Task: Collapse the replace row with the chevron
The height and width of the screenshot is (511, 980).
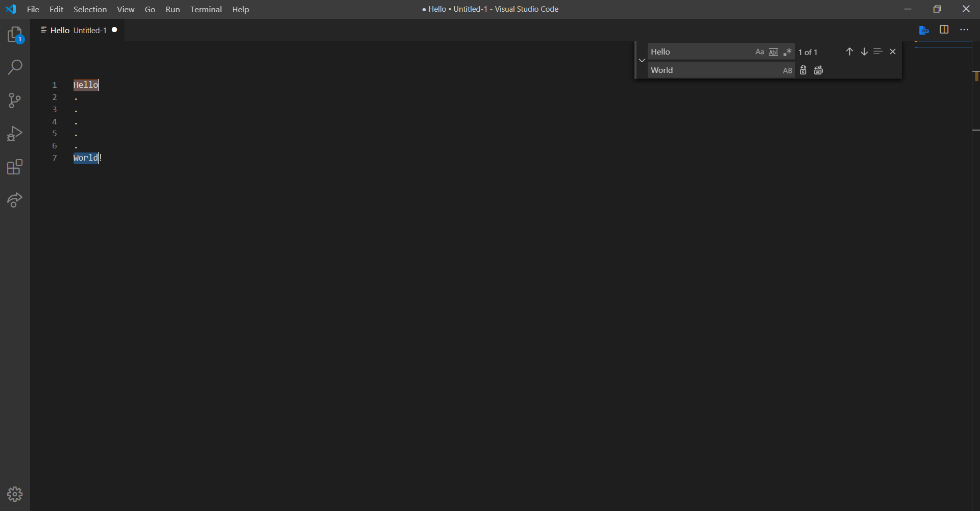Action: [642, 60]
